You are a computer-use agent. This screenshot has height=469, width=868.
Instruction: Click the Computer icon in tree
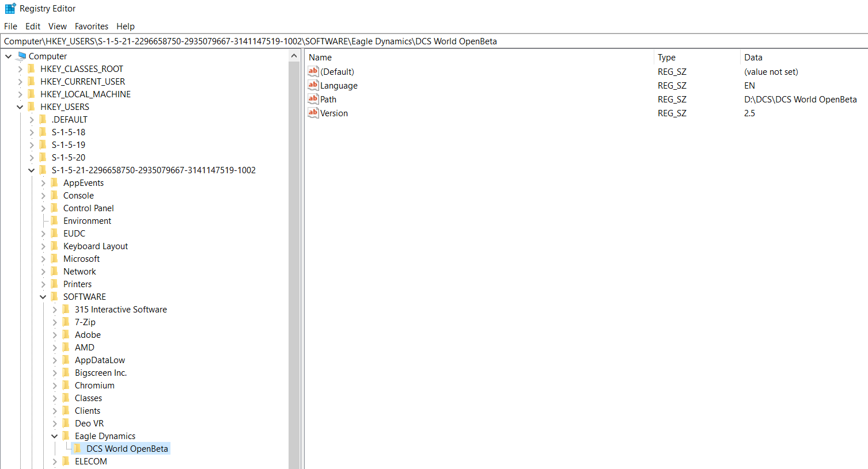point(22,56)
